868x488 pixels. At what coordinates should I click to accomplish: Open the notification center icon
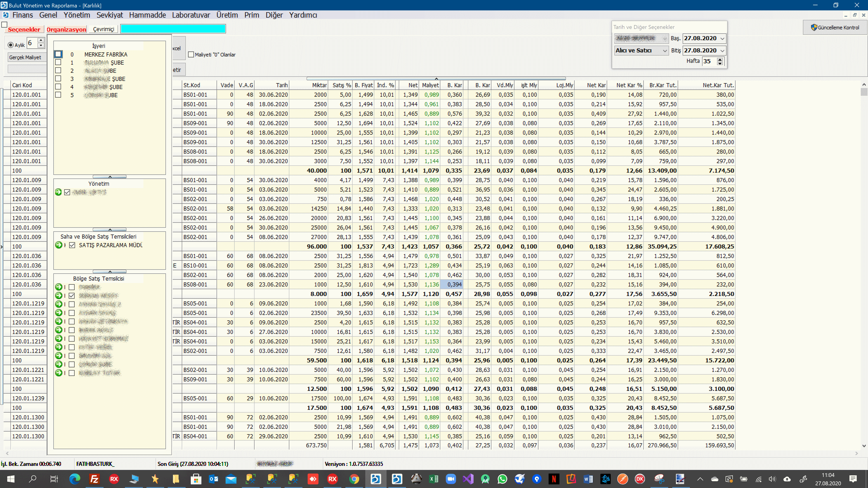pyautogui.click(x=853, y=479)
